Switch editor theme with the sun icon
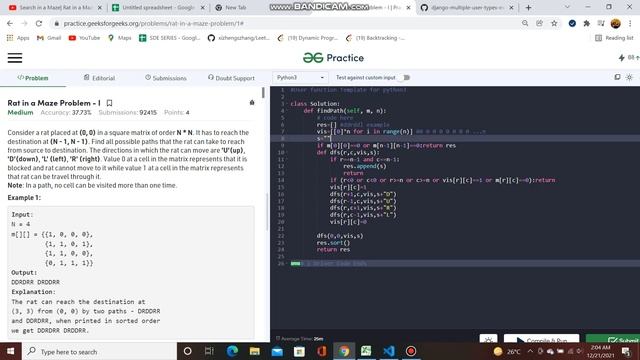The height and width of the screenshot is (360, 640). point(629,77)
